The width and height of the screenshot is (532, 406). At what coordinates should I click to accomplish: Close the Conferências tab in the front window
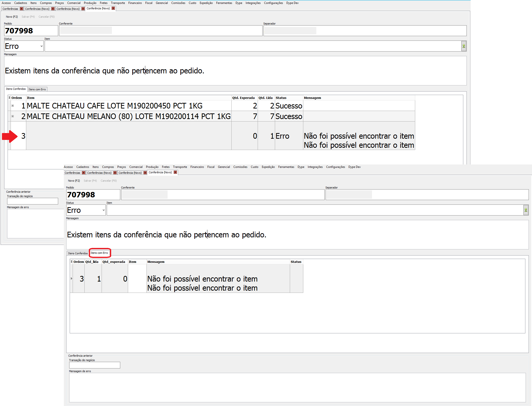point(84,173)
